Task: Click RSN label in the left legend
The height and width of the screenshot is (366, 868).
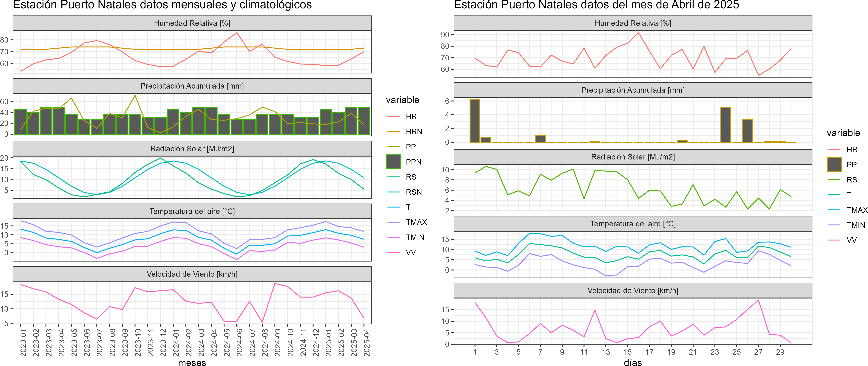Action: pyautogui.click(x=414, y=192)
